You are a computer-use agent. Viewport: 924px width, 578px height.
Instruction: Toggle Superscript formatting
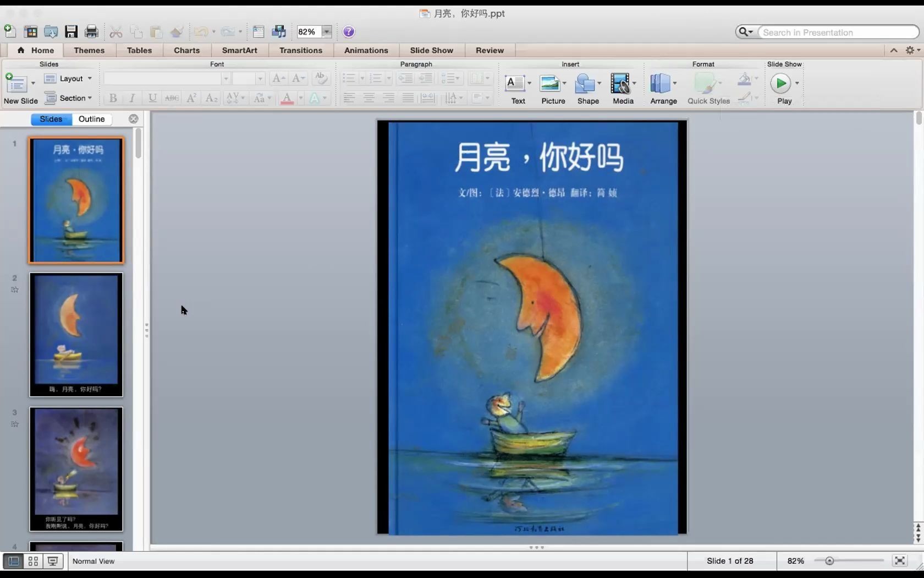pos(191,98)
